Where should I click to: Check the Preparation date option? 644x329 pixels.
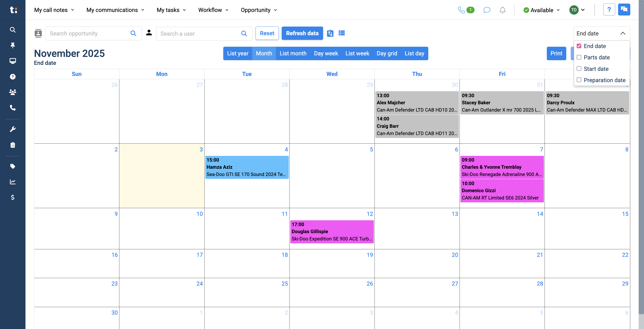tap(579, 80)
